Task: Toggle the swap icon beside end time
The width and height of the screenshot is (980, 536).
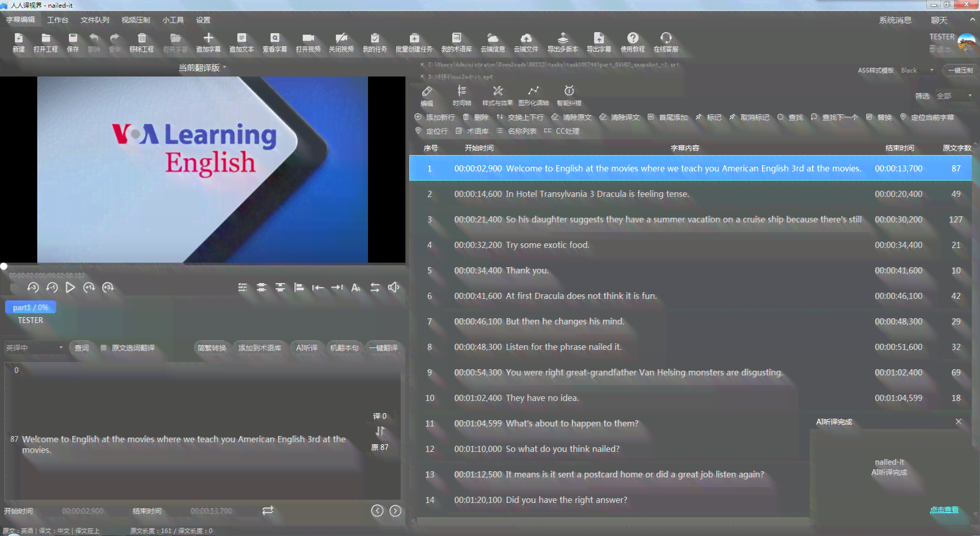Action: click(x=268, y=511)
